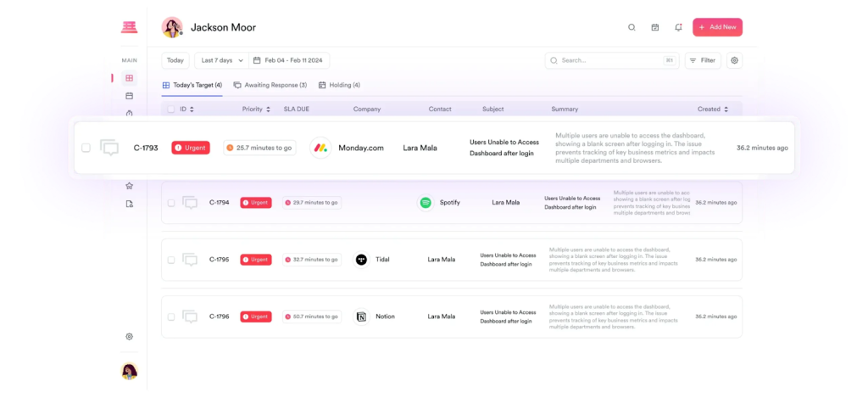This screenshot has width=868, height=398.
Task: Click in the Search input field
Action: [612, 60]
